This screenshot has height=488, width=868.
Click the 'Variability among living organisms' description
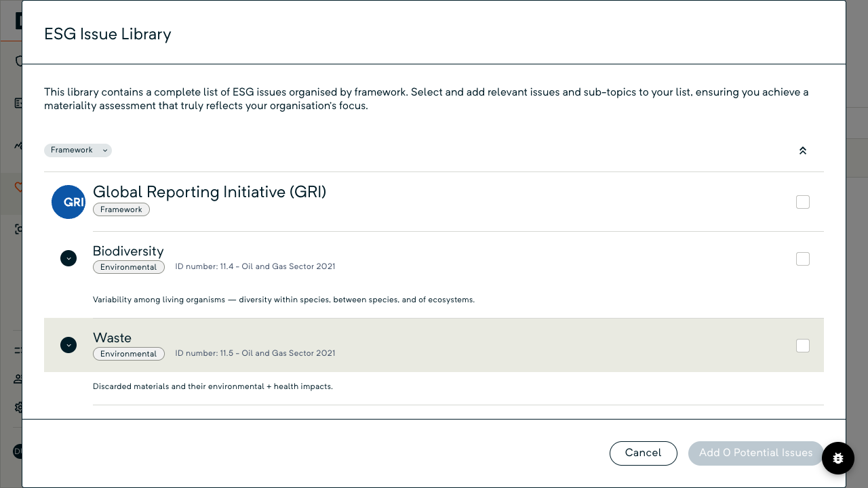coord(283,300)
